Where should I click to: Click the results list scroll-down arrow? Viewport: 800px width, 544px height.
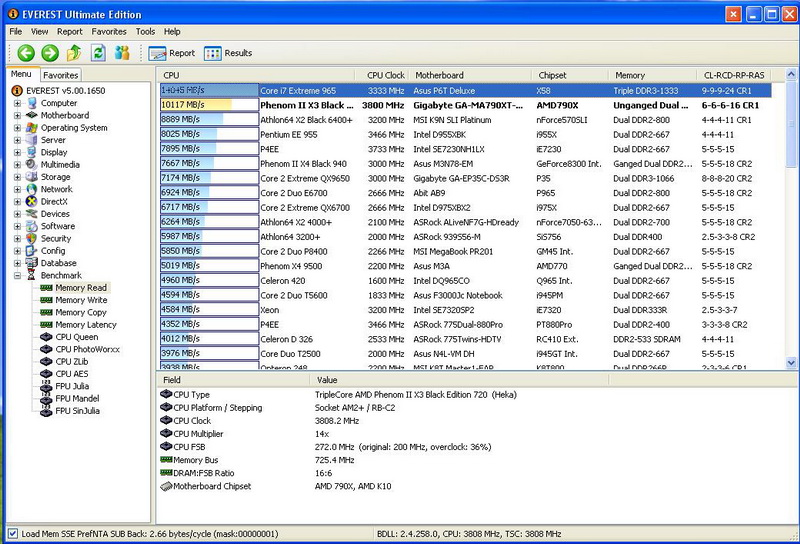(x=791, y=362)
